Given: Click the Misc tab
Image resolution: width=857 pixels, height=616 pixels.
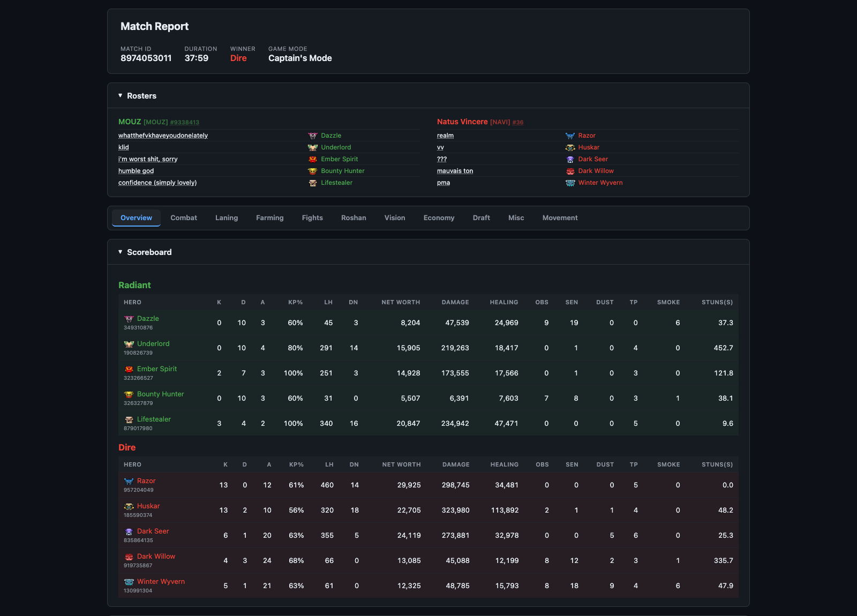Looking at the screenshot, I should [516, 218].
